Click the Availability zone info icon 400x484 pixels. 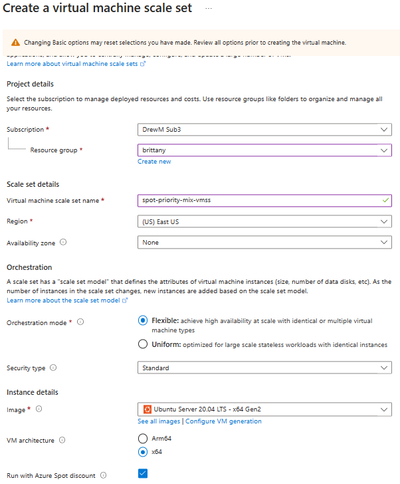coord(63,242)
